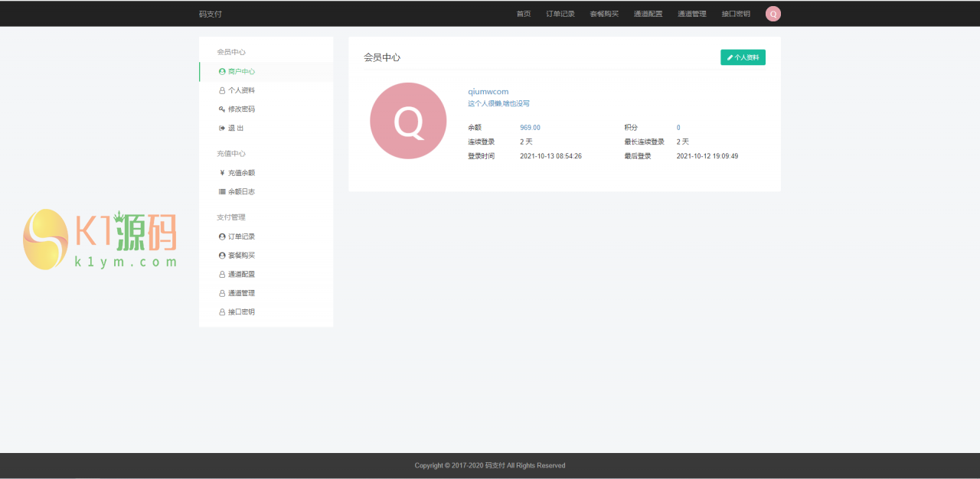Click the list icon beside 余额日志
The width and height of the screenshot is (980, 479).
point(220,191)
